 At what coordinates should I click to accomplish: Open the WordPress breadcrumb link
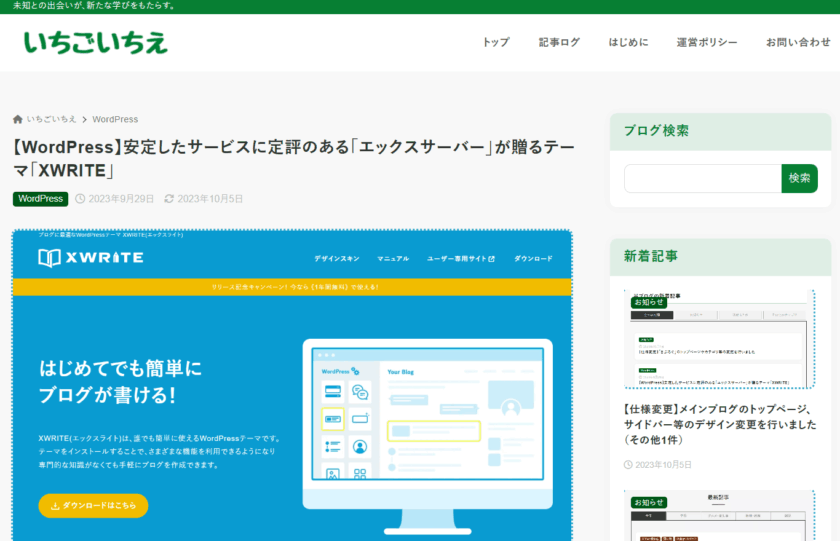(115, 119)
